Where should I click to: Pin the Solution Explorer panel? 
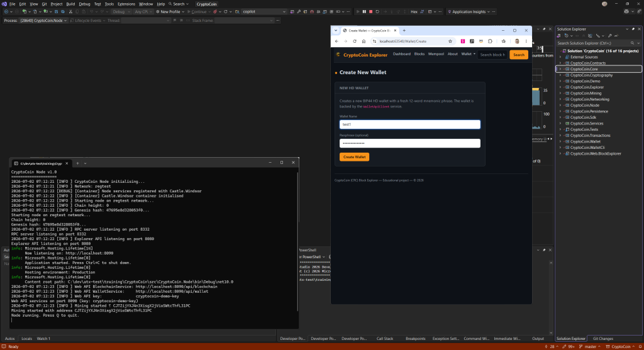pos(633,29)
